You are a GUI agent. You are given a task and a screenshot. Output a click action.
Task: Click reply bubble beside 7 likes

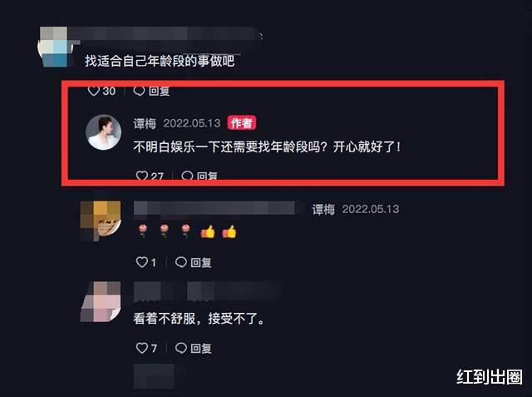pyautogui.click(x=181, y=348)
